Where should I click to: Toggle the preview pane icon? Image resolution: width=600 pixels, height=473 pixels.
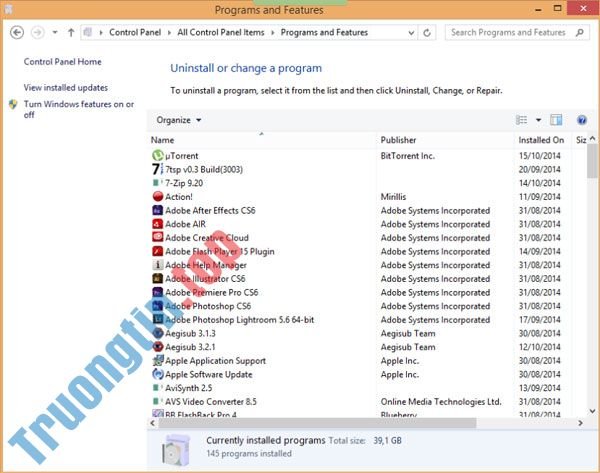coord(556,120)
